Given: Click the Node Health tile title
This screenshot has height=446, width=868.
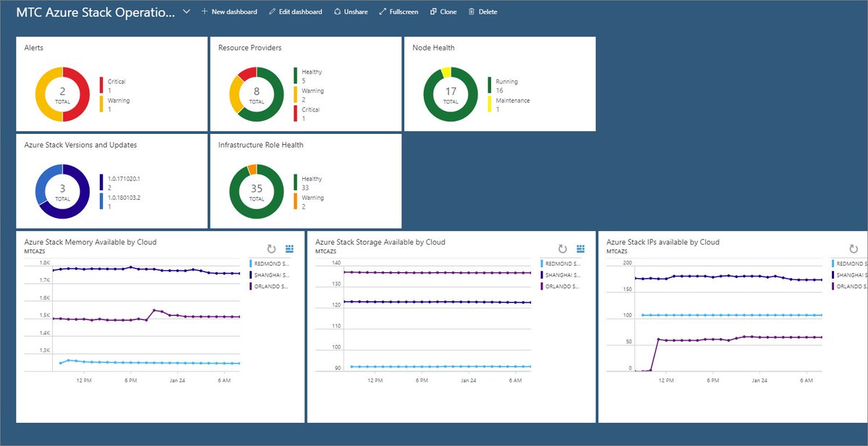Looking at the screenshot, I should [x=433, y=48].
